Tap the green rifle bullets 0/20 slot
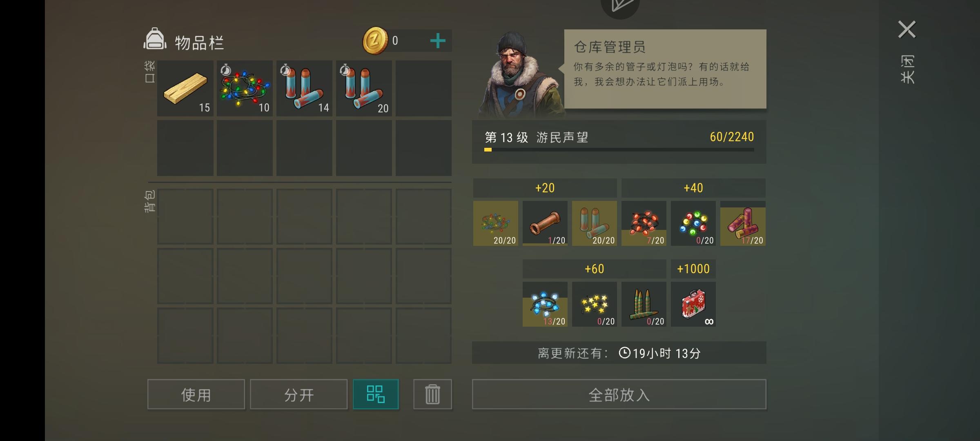The height and width of the screenshot is (441, 980). (644, 304)
